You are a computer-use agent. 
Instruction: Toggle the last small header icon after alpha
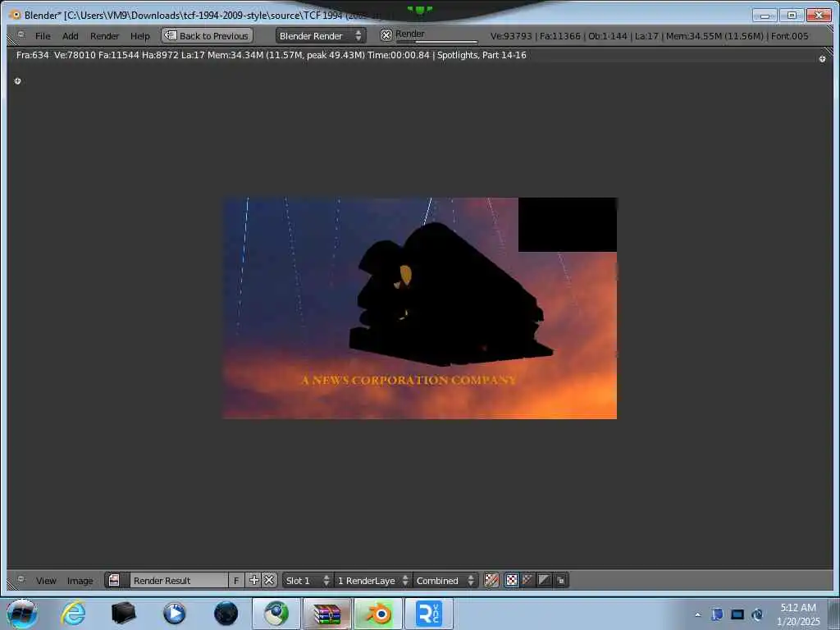click(x=560, y=580)
